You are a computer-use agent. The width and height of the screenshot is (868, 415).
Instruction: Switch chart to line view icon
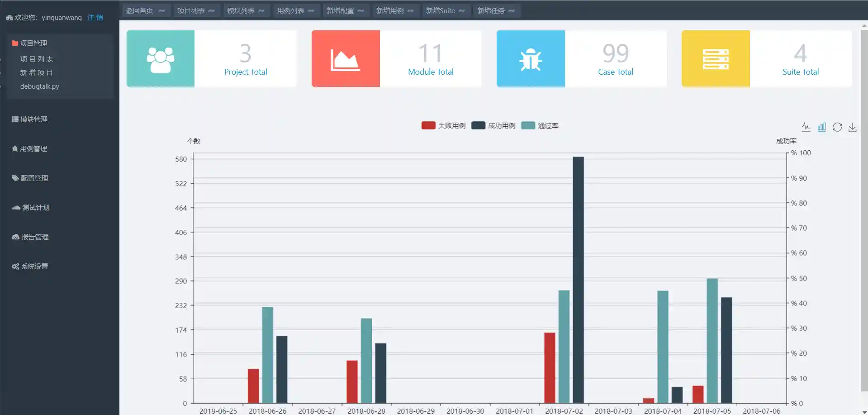pos(806,127)
